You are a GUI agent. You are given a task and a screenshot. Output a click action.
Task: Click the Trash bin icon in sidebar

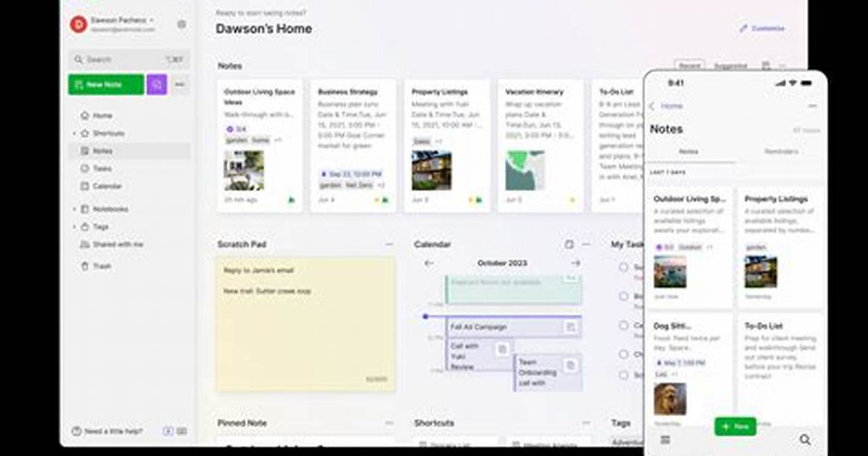tap(85, 266)
